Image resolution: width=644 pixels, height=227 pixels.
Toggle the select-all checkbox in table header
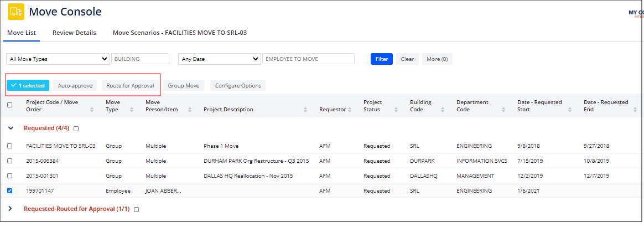[9, 105]
